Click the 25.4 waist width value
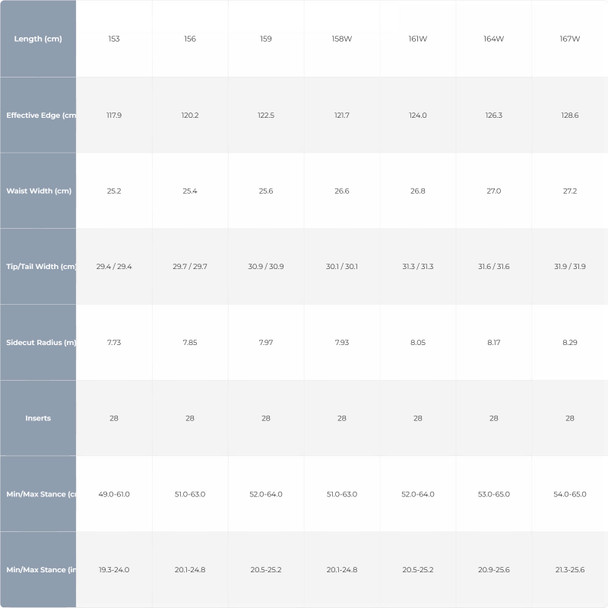This screenshot has height=608, width=608. click(190, 191)
